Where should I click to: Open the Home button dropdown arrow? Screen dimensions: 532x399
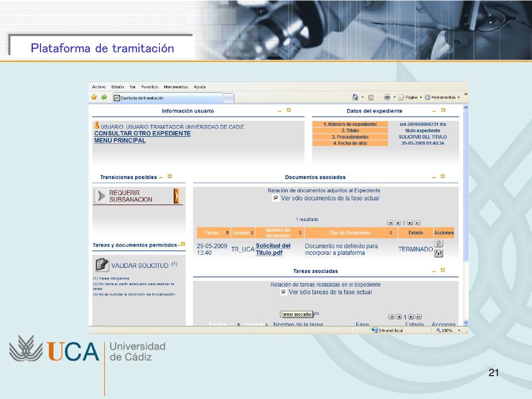tap(362, 97)
